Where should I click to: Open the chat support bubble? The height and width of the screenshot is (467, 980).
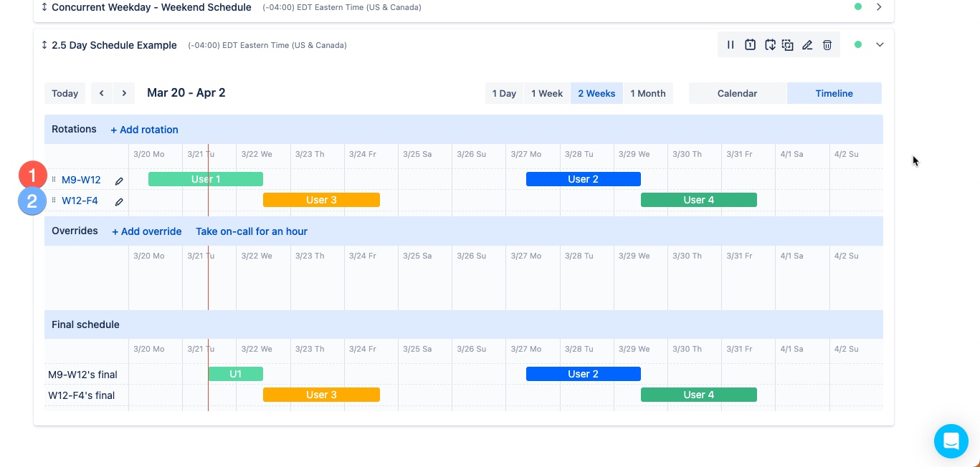pos(951,441)
